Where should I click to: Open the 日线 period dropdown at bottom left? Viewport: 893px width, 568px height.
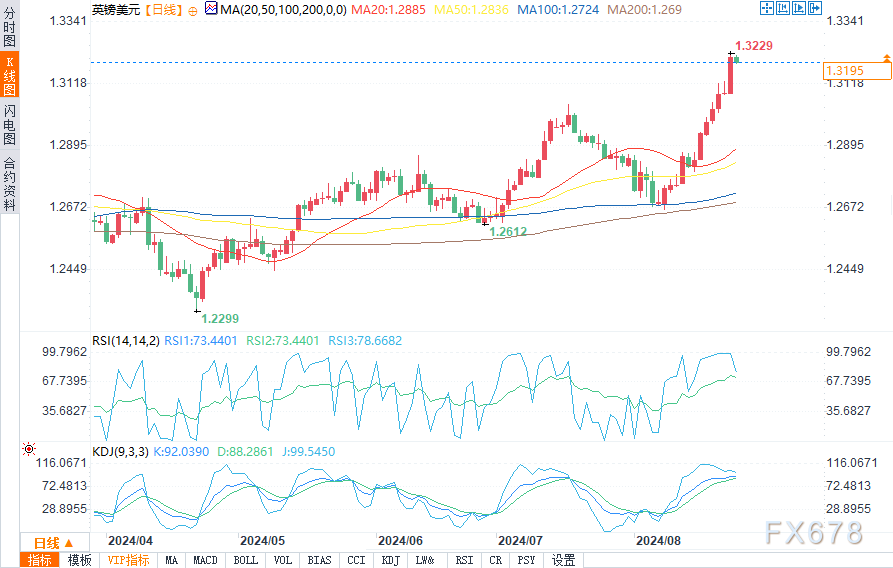[54, 542]
